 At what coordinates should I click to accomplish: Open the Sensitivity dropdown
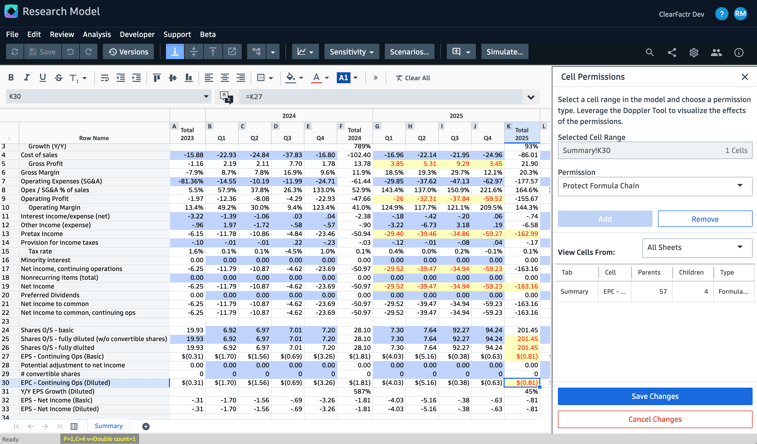point(352,52)
